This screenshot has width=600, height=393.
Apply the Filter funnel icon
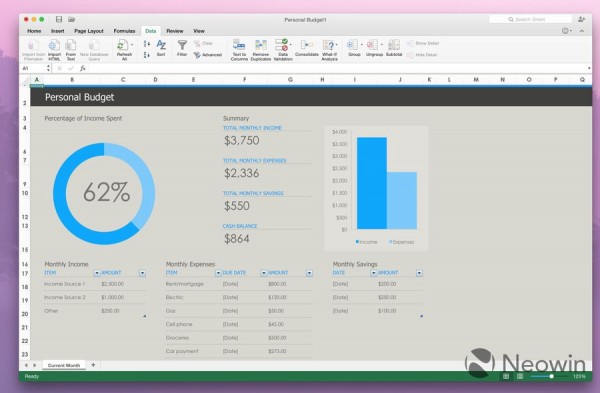tap(182, 45)
